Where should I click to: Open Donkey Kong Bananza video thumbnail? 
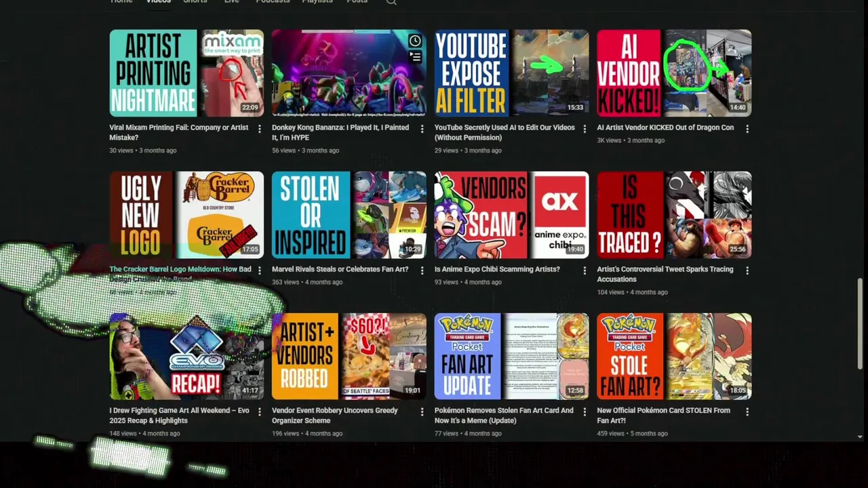pyautogui.click(x=349, y=73)
